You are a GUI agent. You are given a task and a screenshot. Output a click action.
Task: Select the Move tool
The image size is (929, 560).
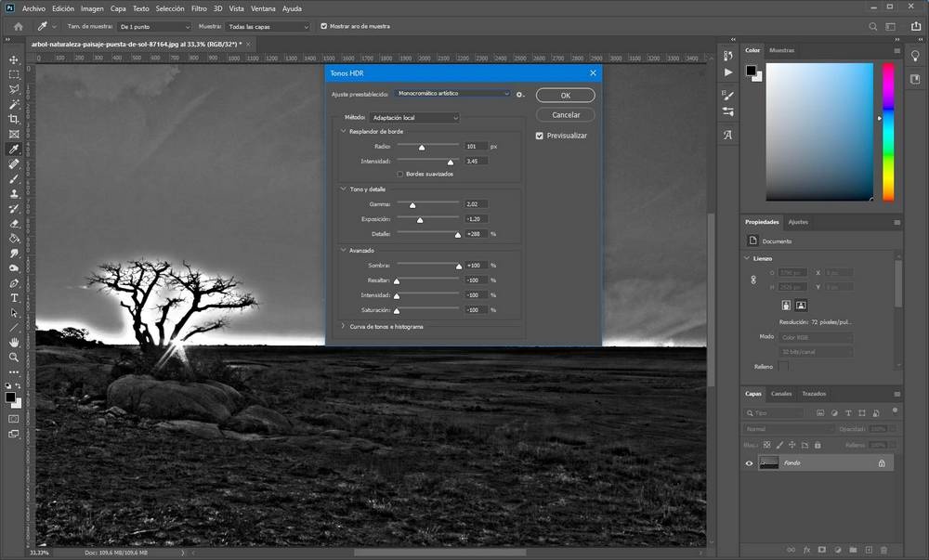pyautogui.click(x=14, y=59)
